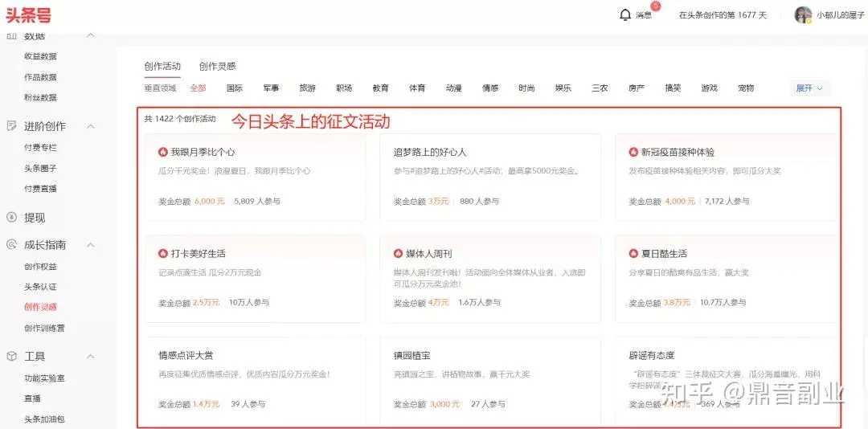The image size is (868, 429).
Task: Open 直播 in the sidebar
Action: [x=32, y=398]
